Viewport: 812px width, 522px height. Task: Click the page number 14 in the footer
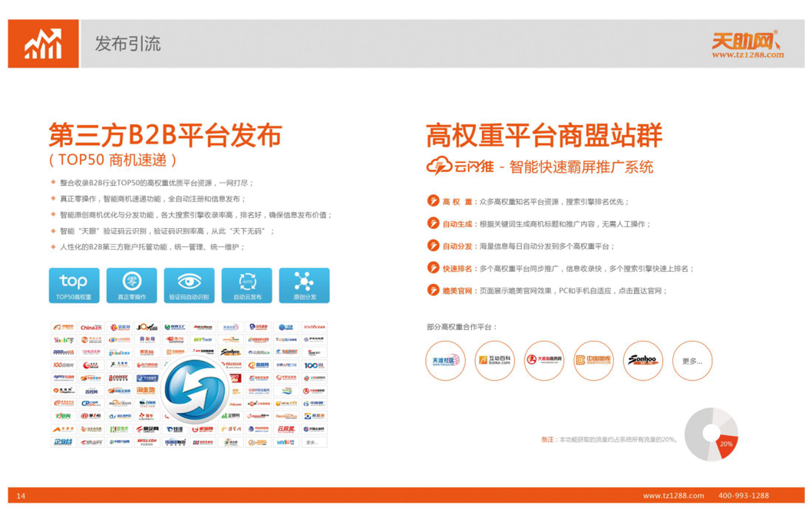[x=21, y=496]
